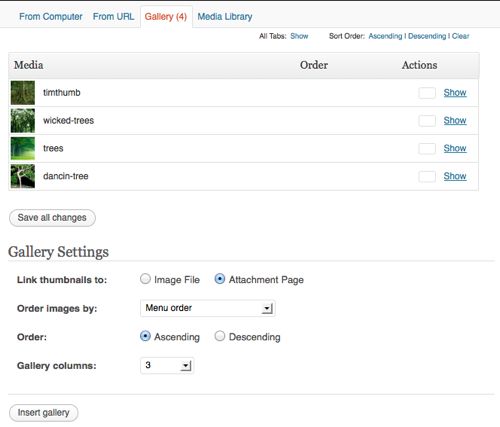Select the dancin-tree thumbnail
Image resolution: width=500 pixels, height=427 pixels.
(x=23, y=176)
